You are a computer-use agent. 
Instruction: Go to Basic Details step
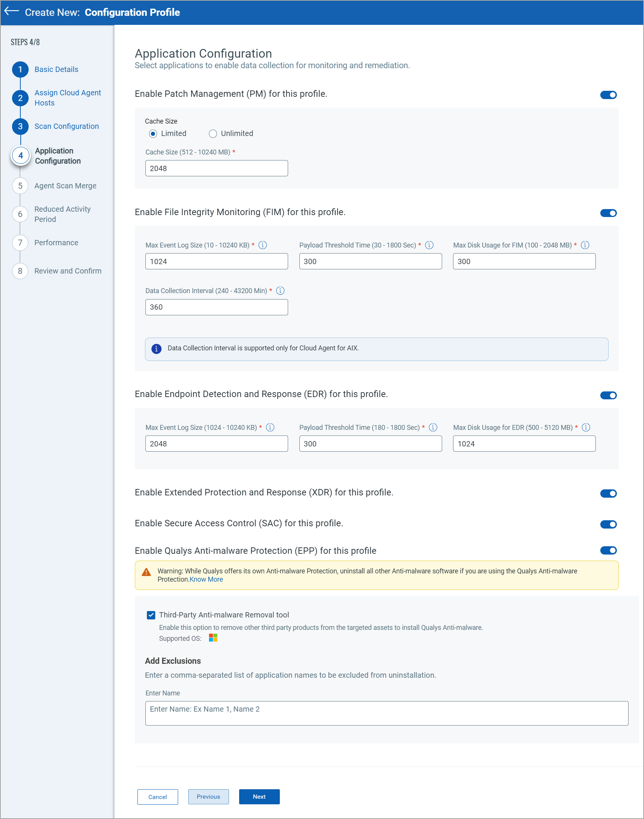click(x=56, y=69)
